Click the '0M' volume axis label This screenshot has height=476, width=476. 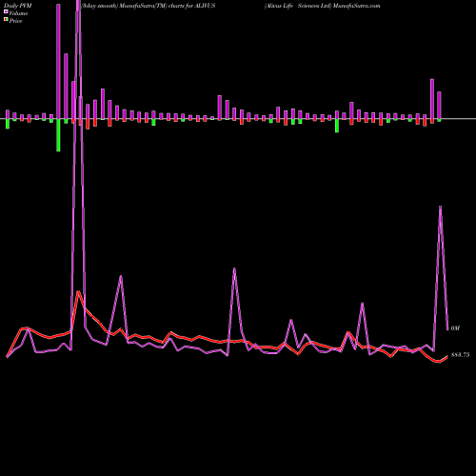click(x=455, y=328)
